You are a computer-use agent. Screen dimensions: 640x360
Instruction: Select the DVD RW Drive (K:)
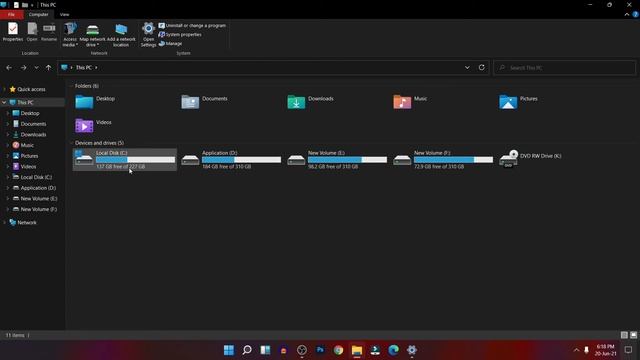[x=531, y=159]
